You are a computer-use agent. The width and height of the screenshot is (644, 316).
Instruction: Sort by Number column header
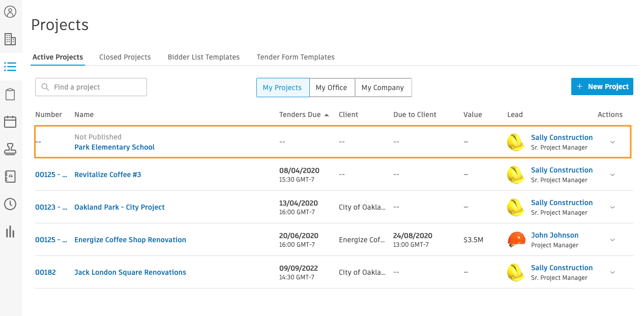[x=48, y=114]
